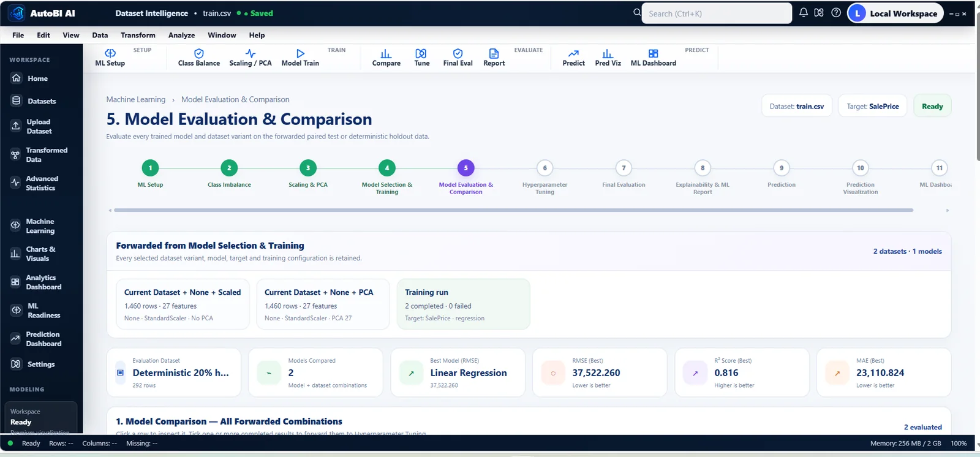Open the View menu
The image size is (980, 457).
click(x=71, y=35)
